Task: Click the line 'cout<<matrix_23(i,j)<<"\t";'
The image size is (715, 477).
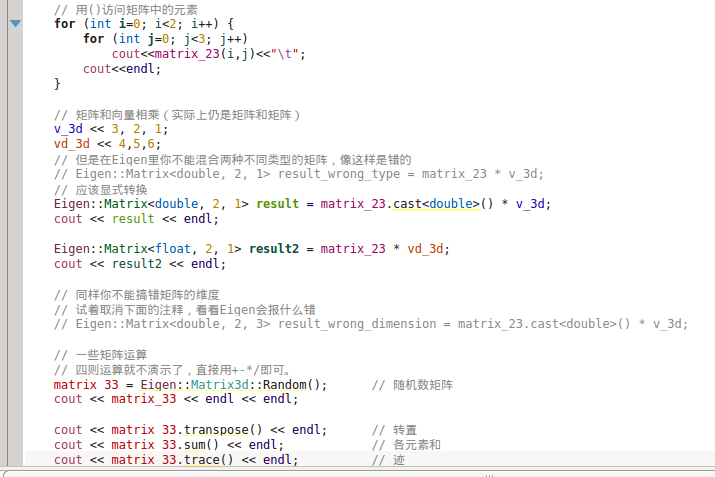Action: (209, 54)
